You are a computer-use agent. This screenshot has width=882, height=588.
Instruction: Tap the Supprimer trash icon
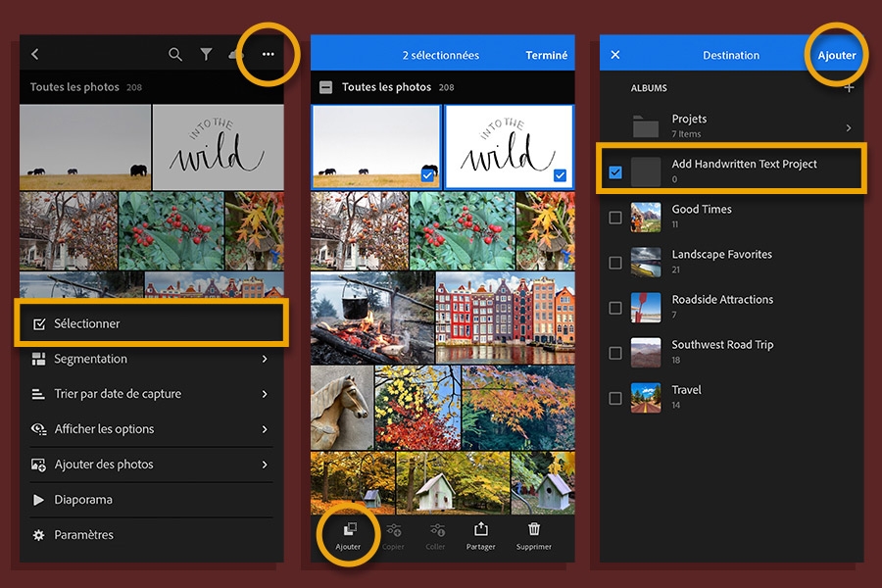point(533,529)
